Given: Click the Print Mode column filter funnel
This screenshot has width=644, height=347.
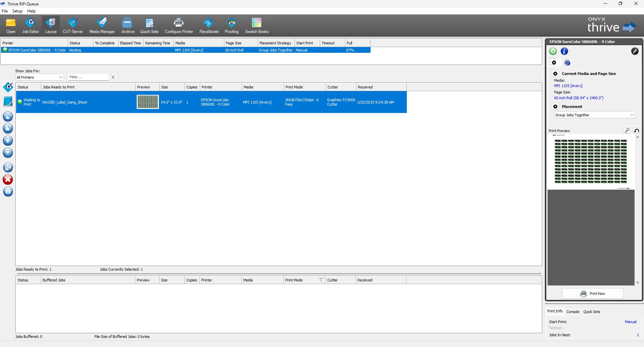Looking at the screenshot, I should point(322,280).
